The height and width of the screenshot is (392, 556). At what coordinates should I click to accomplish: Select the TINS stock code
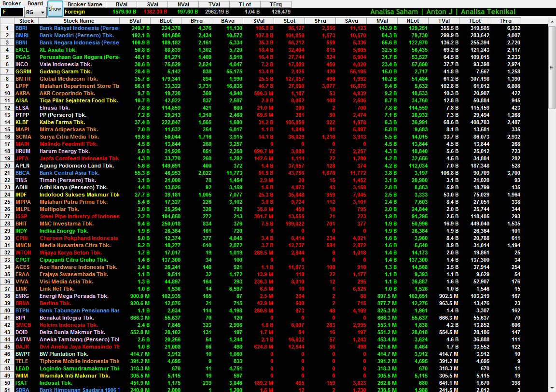21,180
